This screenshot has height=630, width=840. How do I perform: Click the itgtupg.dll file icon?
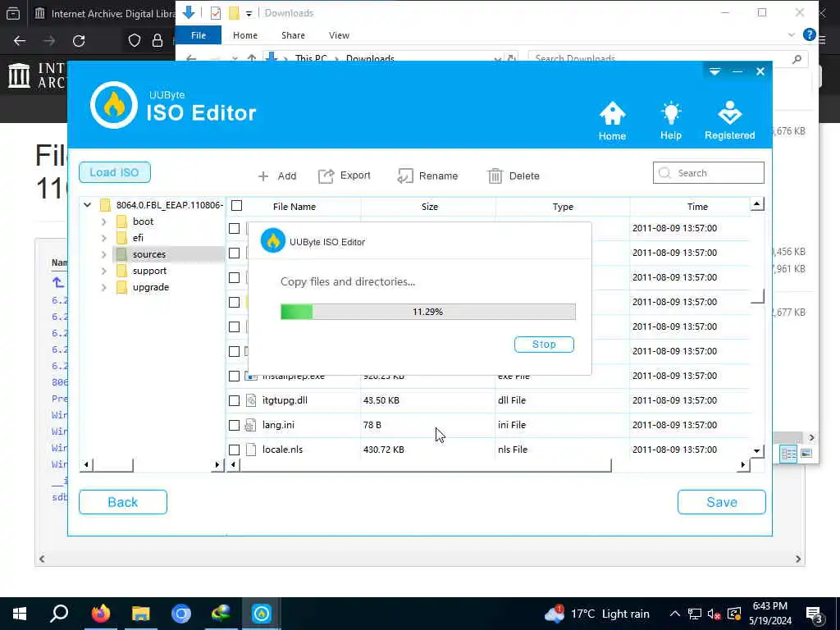point(251,400)
